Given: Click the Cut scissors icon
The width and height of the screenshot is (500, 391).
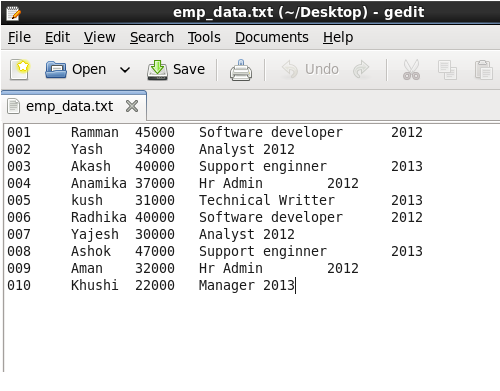Looking at the screenshot, I should [x=411, y=70].
